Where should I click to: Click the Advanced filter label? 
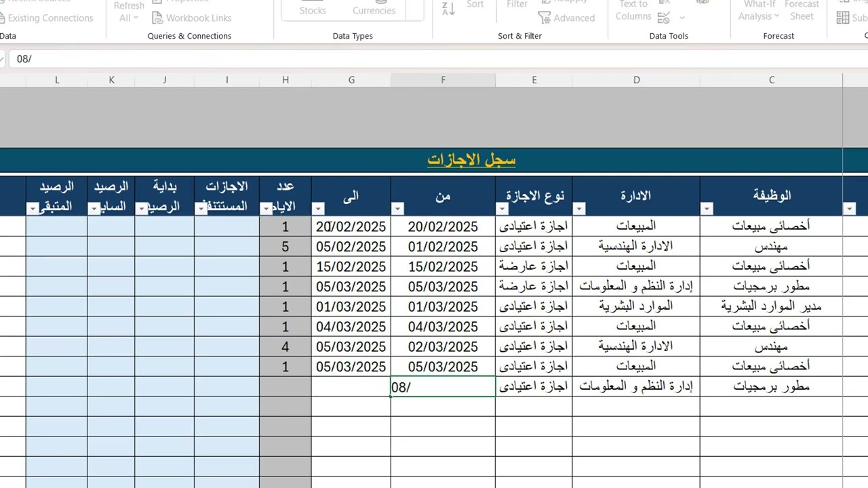pyautogui.click(x=574, y=18)
